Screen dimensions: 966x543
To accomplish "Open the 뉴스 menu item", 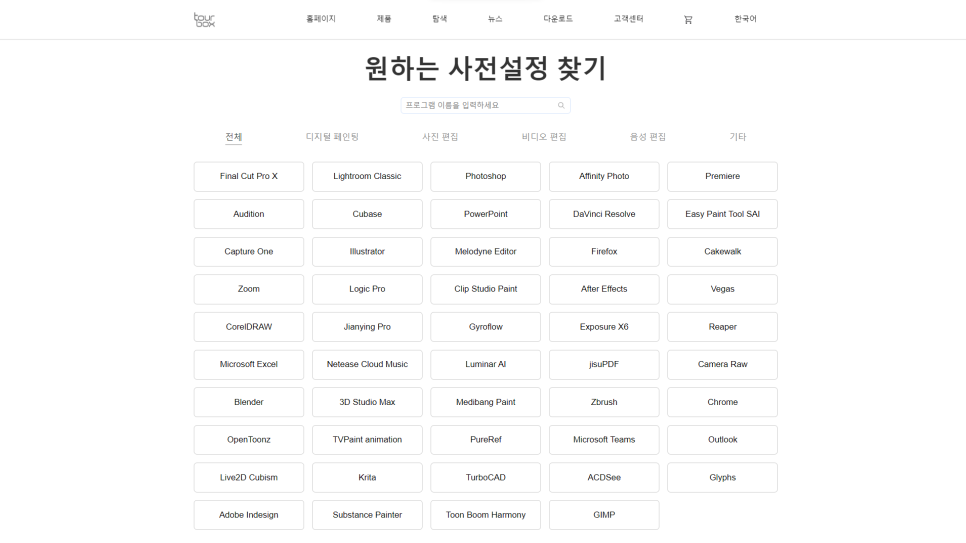I will tap(495, 19).
